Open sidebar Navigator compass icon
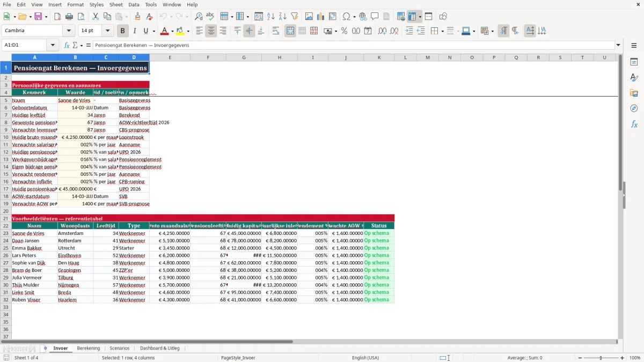The image size is (644, 362). [x=634, y=108]
